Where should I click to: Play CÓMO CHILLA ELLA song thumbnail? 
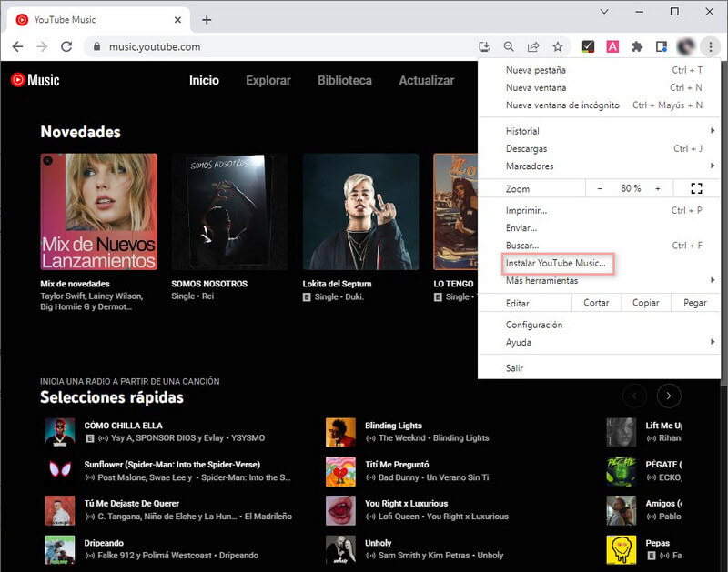pos(60,432)
